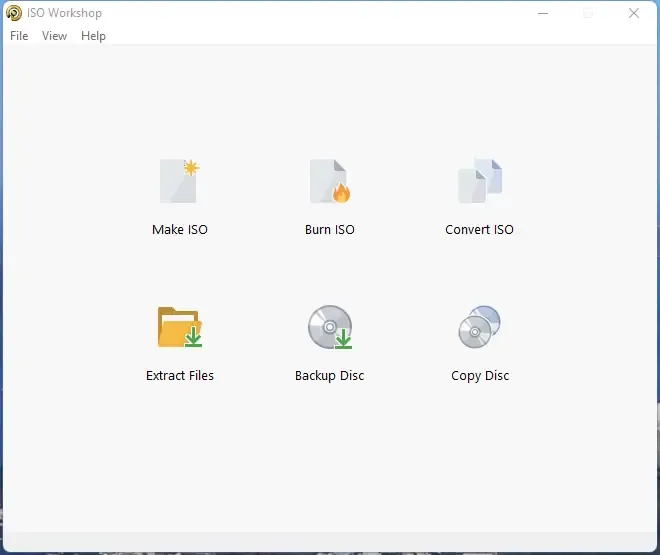This screenshot has height=555, width=660.
Task: Click the ISO Workshop app logo
Action: (14, 13)
